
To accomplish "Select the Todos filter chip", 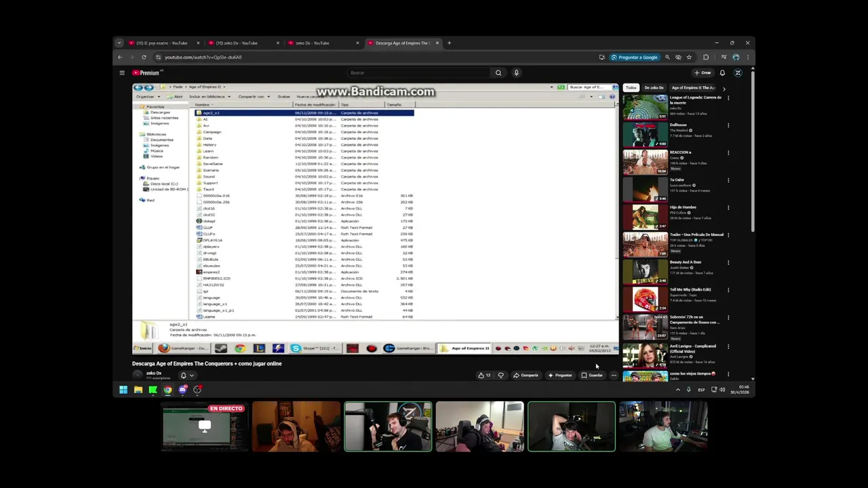I will [631, 87].
